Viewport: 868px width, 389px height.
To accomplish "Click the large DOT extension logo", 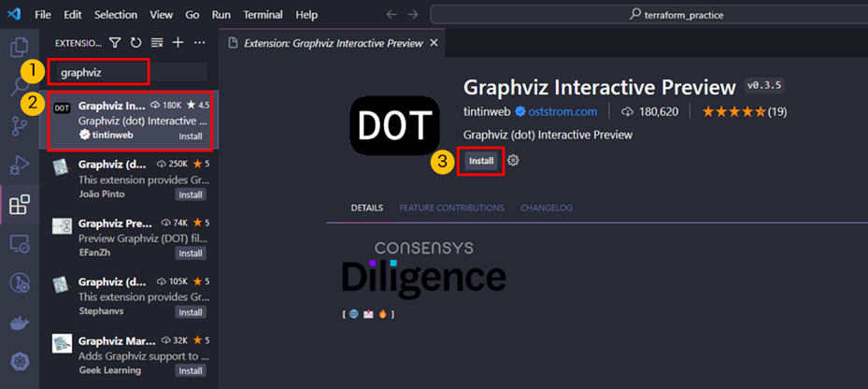I will 394,126.
